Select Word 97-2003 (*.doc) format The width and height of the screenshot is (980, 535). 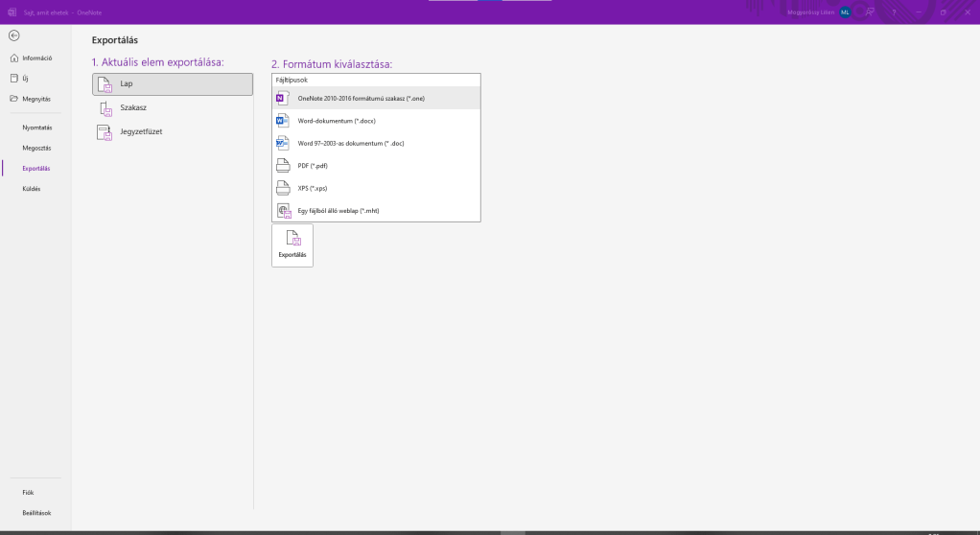click(375, 143)
